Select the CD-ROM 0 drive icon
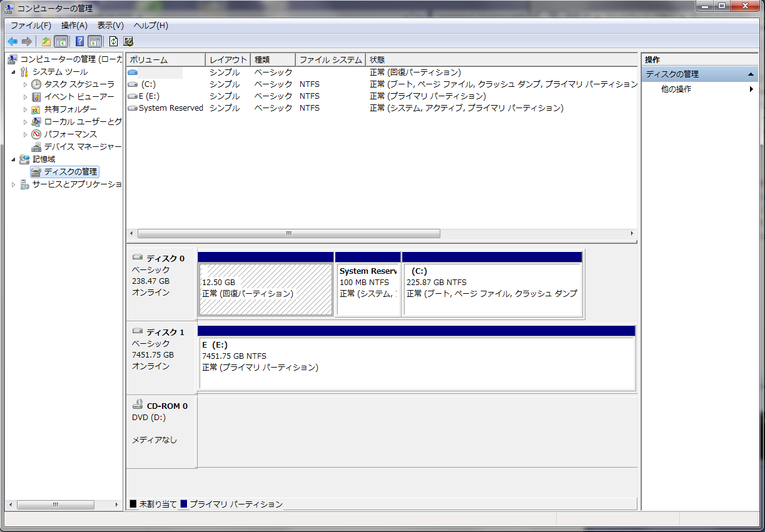Viewport: 765px width, 532px height. coord(138,405)
